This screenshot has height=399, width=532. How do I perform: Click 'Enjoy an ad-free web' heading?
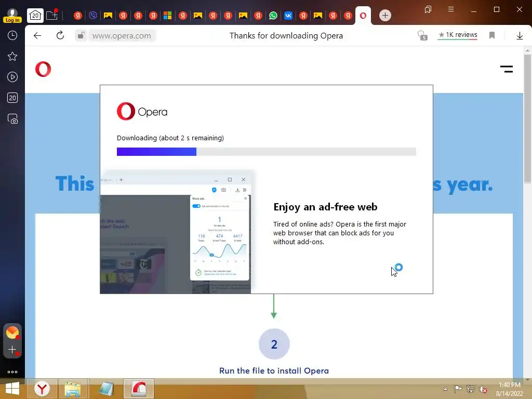(x=325, y=207)
